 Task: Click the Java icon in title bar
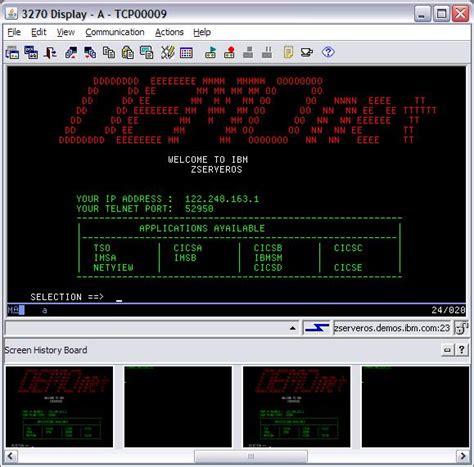click(12, 14)
